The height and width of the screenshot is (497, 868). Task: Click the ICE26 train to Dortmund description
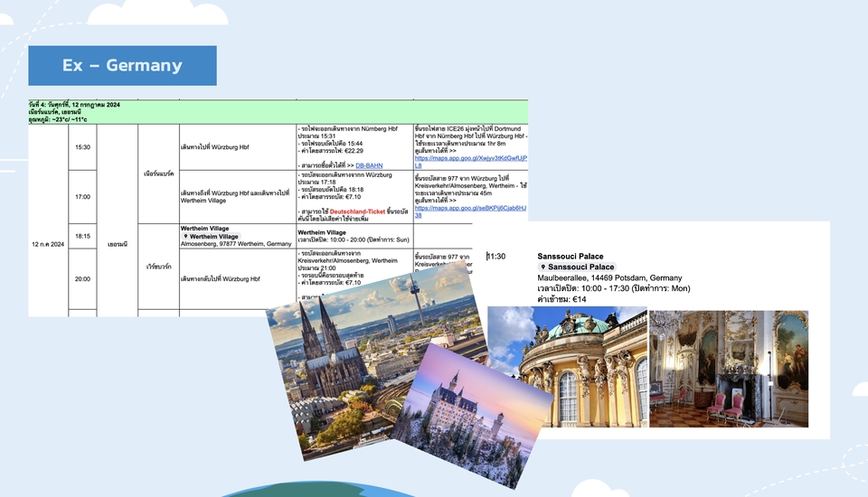click(470, 139)
